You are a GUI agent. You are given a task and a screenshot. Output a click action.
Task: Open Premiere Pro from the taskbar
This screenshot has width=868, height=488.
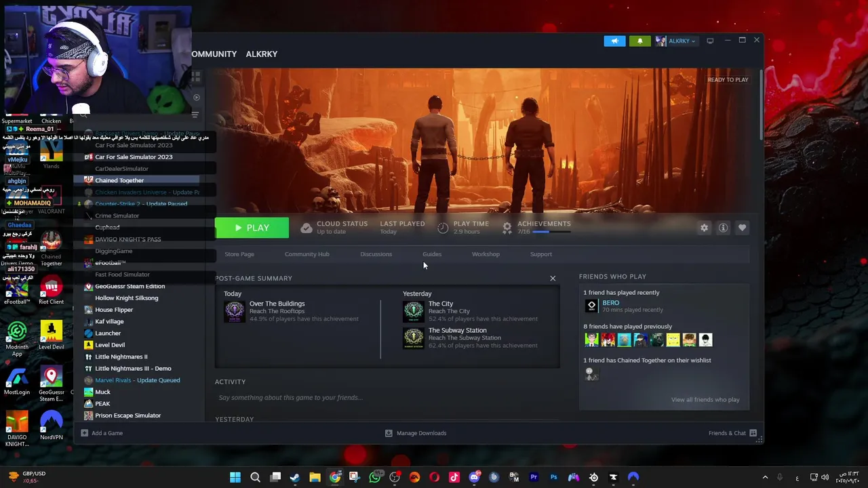534,477
